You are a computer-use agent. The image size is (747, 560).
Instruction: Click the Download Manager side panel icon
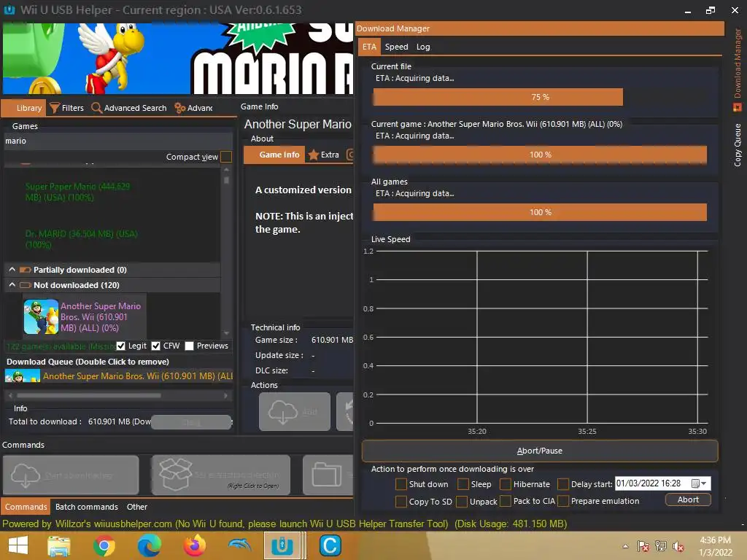click(737, 108)
